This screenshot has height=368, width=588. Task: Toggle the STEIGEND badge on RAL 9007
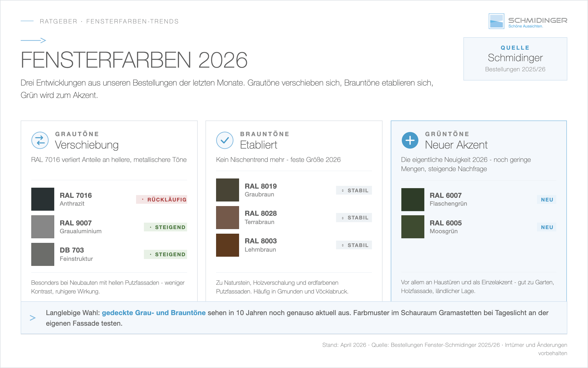click(x=166, y=227)
